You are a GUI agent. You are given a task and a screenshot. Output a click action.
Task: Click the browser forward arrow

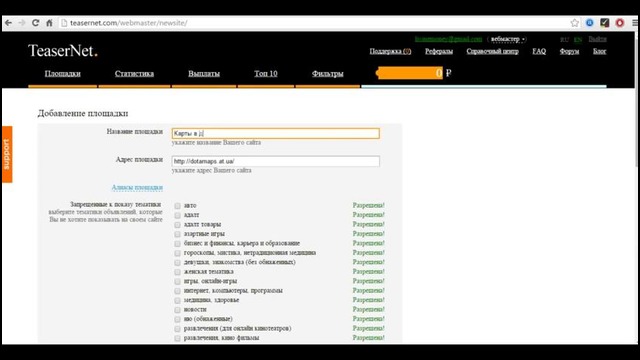coord(22,23)
